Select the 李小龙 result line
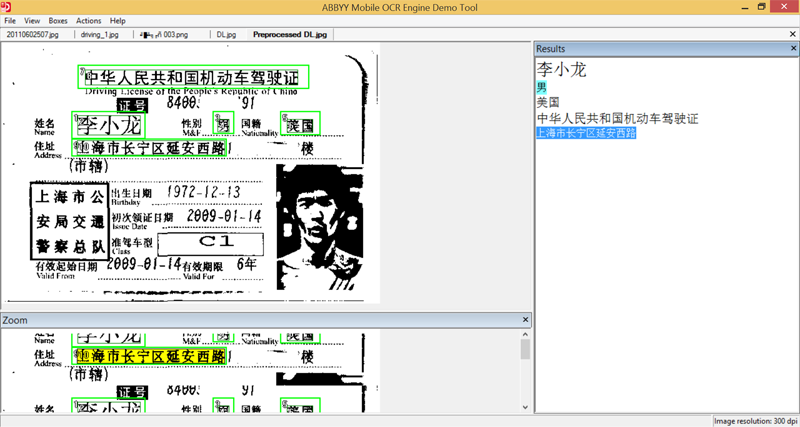Viewport: 800px width, 427px height. pos(561,69)
